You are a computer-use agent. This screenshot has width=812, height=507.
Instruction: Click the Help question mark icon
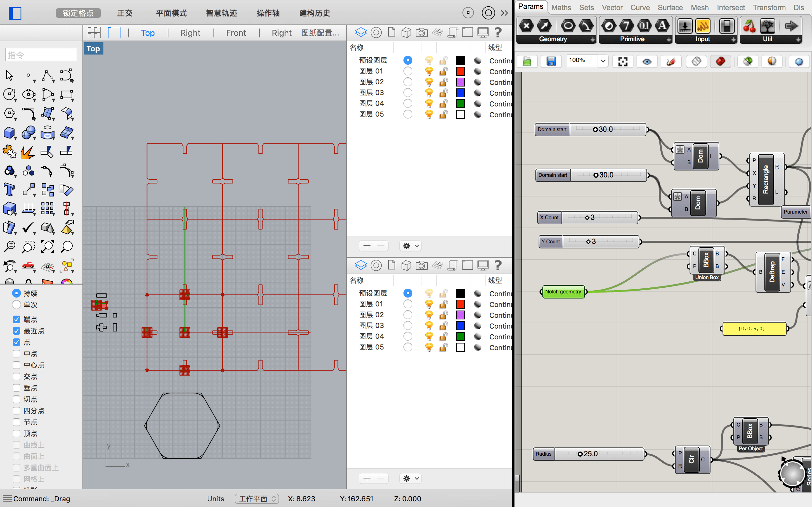point(498,33)
